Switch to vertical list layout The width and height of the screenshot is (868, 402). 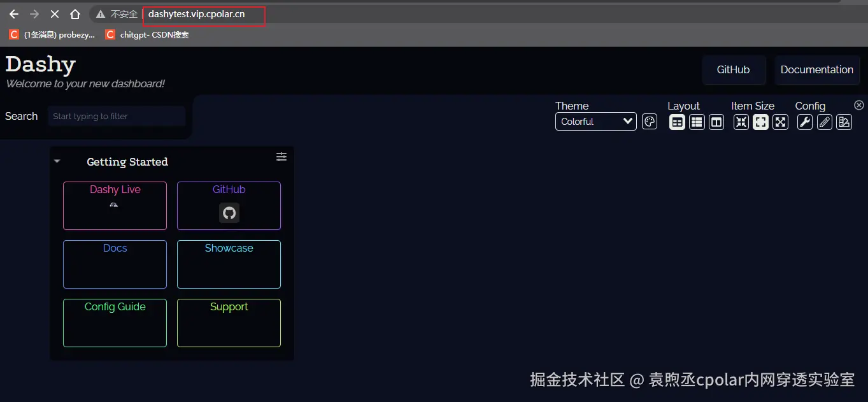point(697,122)
